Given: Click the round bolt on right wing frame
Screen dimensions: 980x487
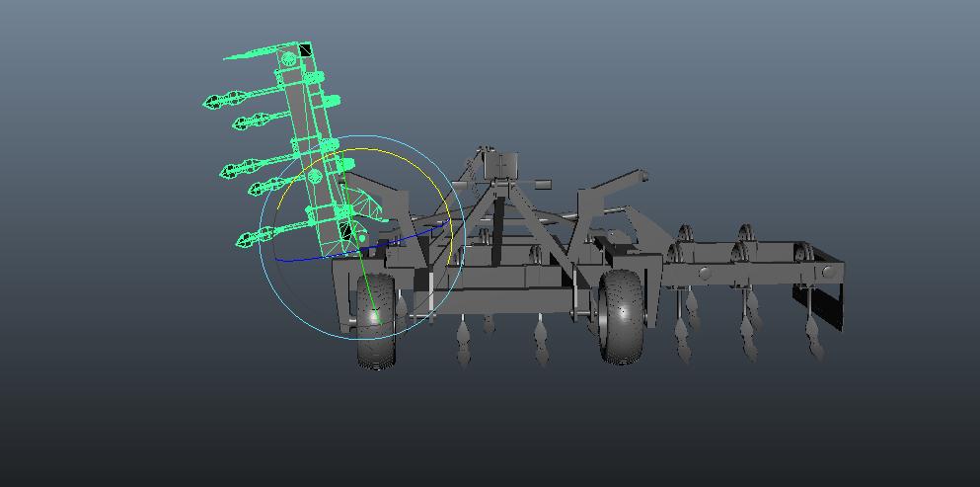Looking at the screenshot, I should [705, 273].
